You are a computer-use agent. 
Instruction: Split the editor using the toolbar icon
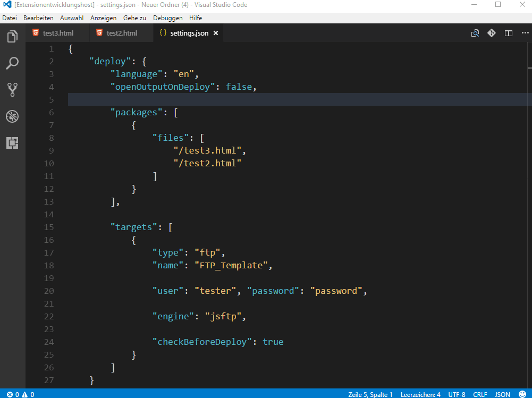coord(508,32)
